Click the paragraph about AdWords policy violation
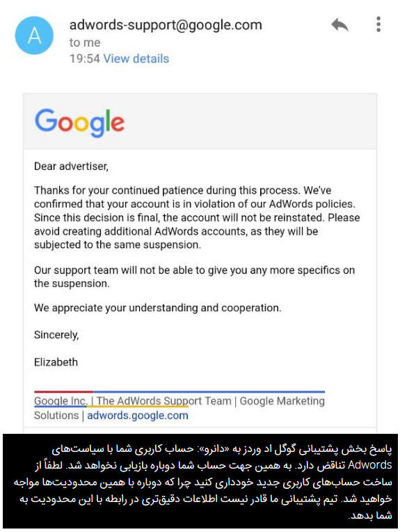Screen dimensions: 400x532 (197, 217)
